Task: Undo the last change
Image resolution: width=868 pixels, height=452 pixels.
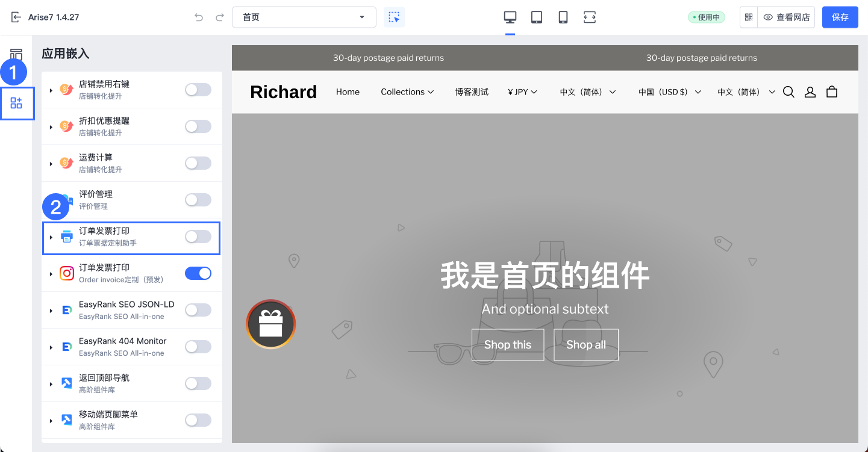Action: click(x=199, y=17)
